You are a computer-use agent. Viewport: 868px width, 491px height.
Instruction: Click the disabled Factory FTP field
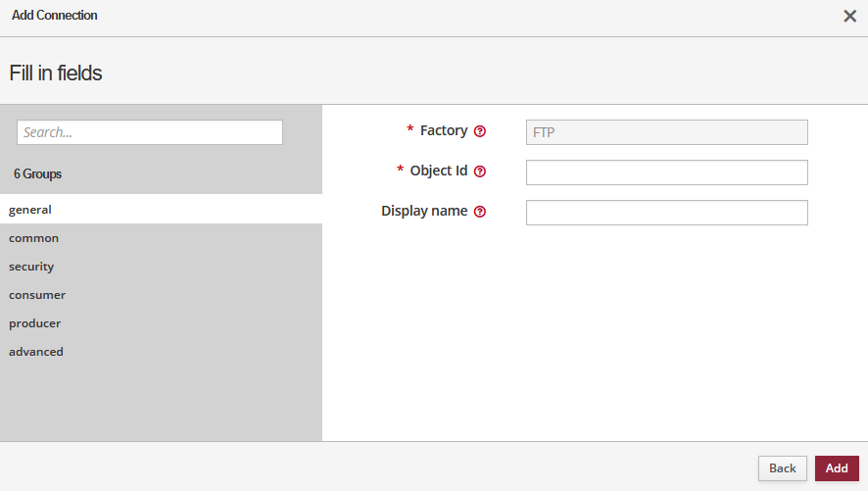666,132
